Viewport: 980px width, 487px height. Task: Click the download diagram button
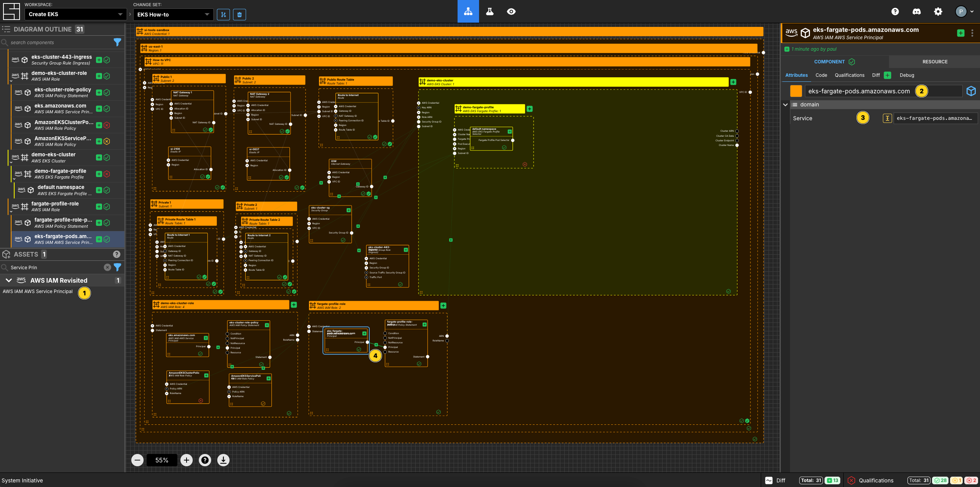pyautogui.click(x=223, y=460)
